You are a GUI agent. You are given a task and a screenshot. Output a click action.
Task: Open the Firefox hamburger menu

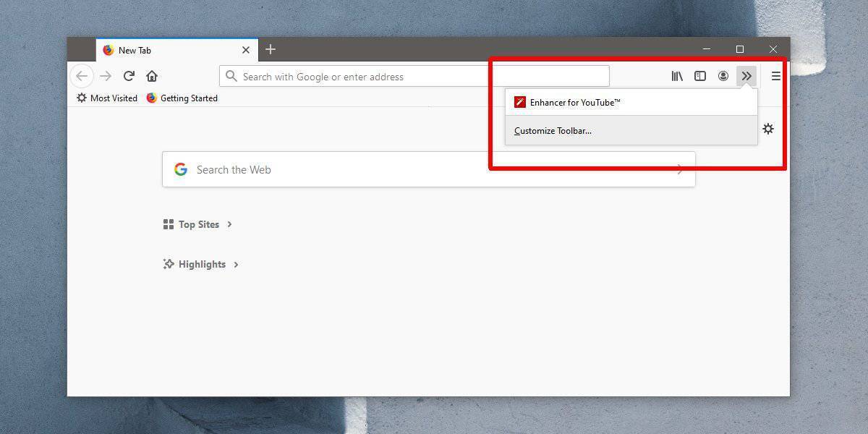775,75
